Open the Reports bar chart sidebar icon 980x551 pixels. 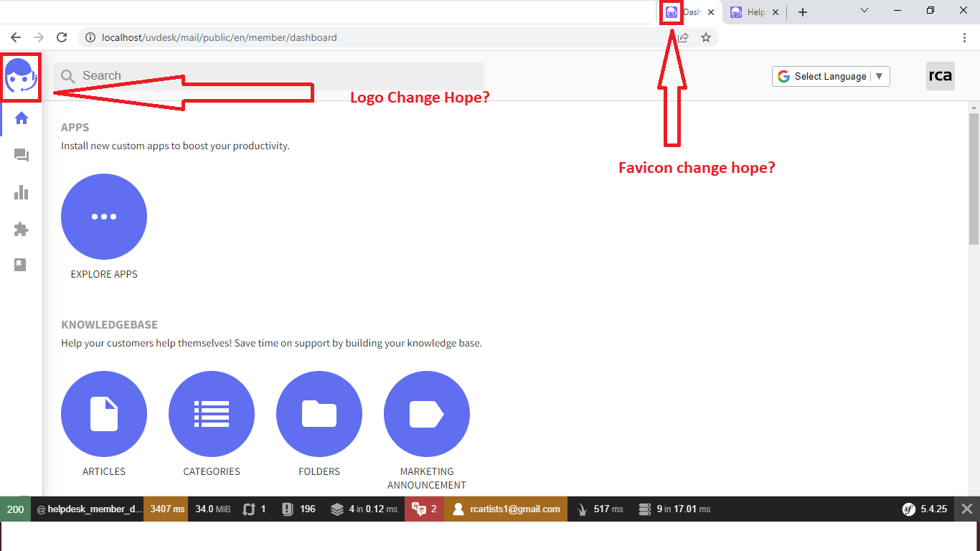click(x=22, y=192)
